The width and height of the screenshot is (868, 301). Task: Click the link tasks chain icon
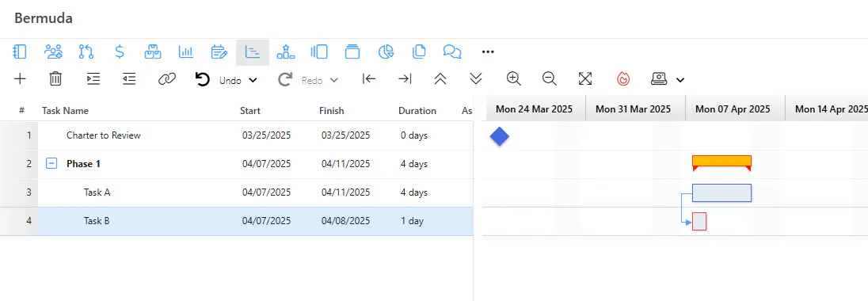[166, 79]
